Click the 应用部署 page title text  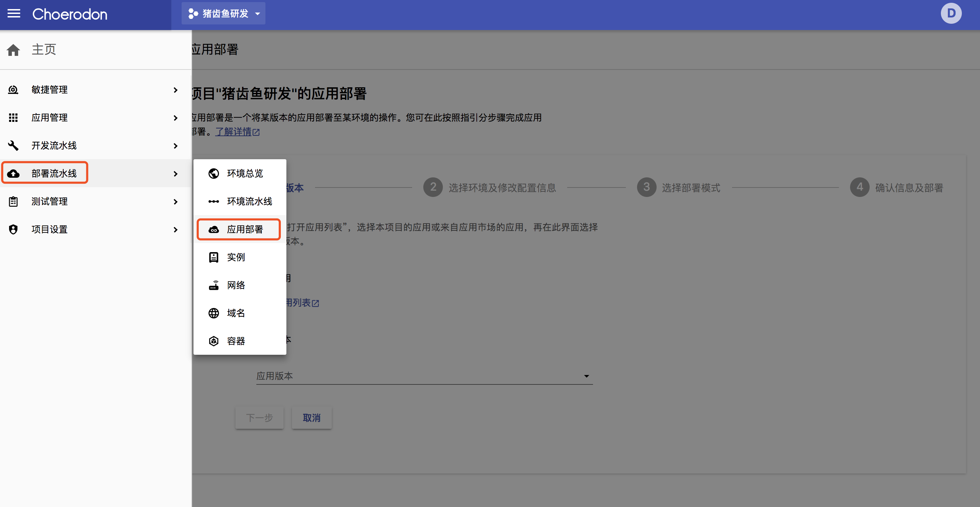(x=215, y=50)
